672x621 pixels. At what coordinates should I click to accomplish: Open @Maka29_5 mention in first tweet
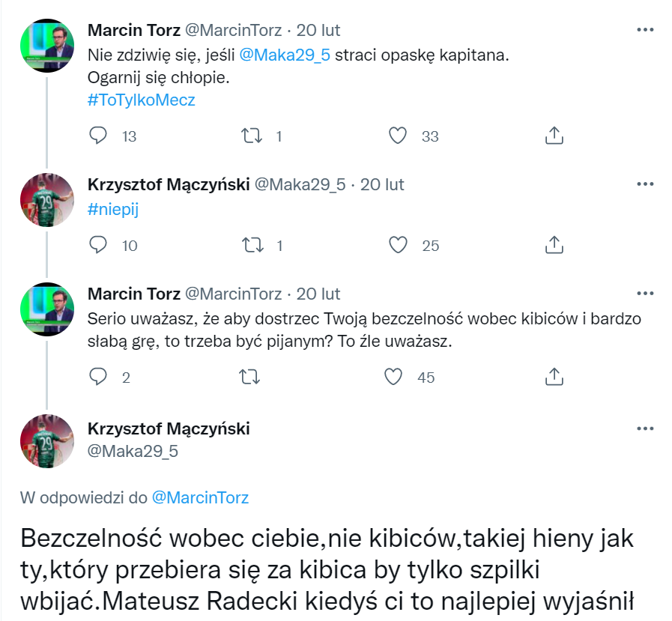285,55
